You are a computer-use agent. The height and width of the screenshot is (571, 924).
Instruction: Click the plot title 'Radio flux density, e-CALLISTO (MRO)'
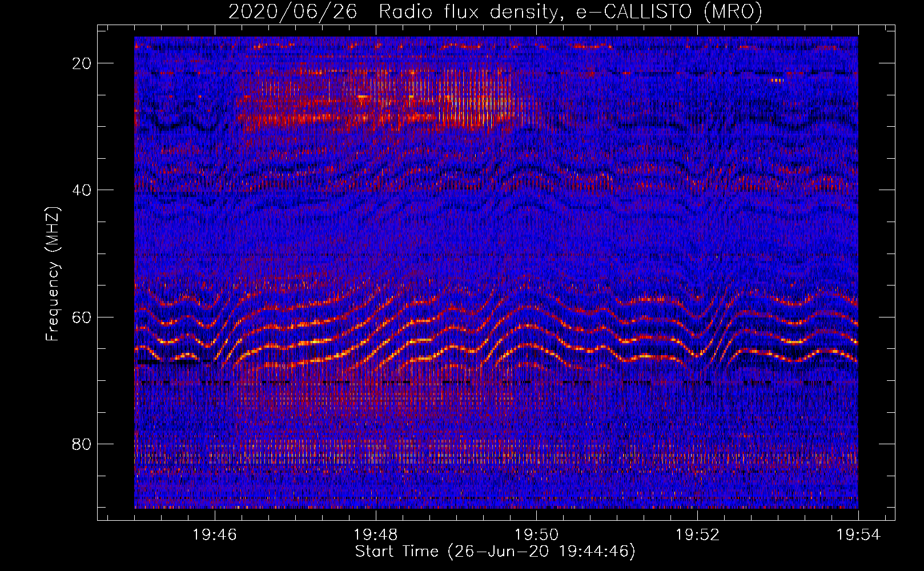570,11
